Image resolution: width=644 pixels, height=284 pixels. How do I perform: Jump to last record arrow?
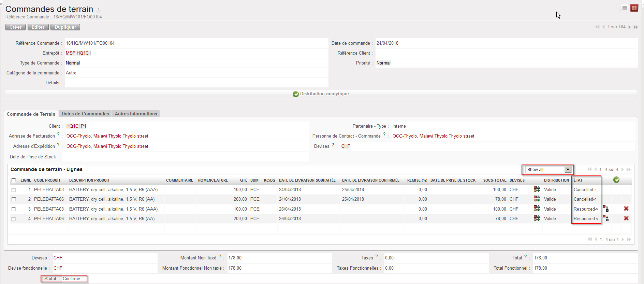click(x=636, y=27)
